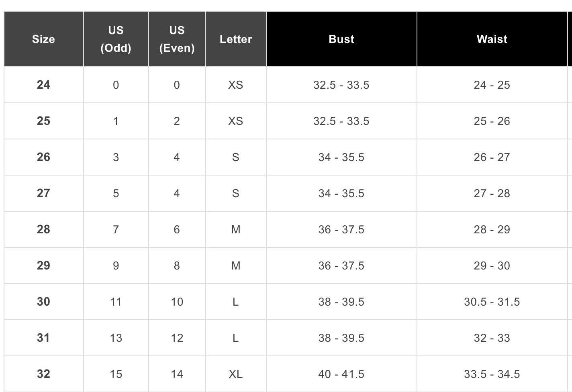
Task: Select size 31 row label
Action: click(x=43, y=338)
